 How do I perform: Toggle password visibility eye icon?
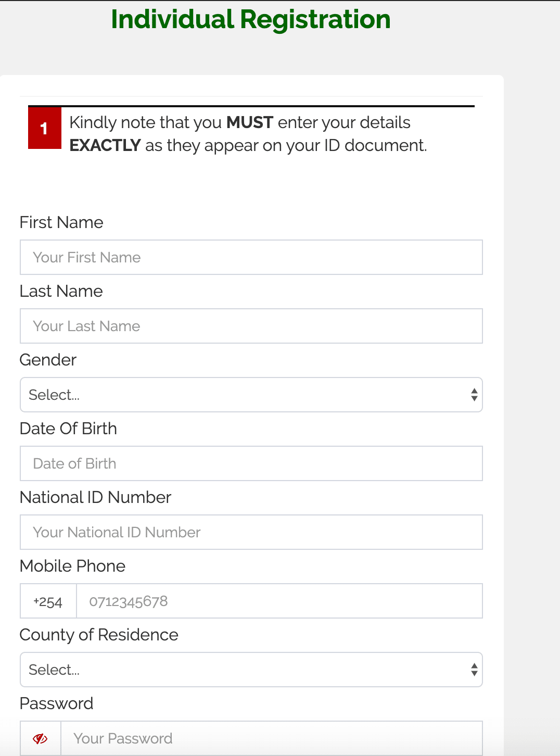[40, 738]
